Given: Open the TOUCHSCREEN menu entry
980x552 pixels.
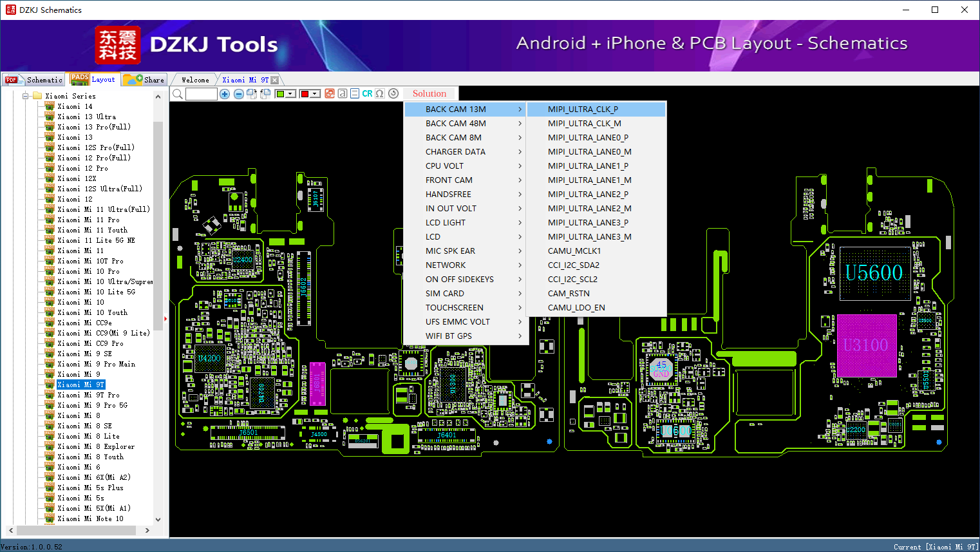Looking at the screenshot, I should [466, 308].
